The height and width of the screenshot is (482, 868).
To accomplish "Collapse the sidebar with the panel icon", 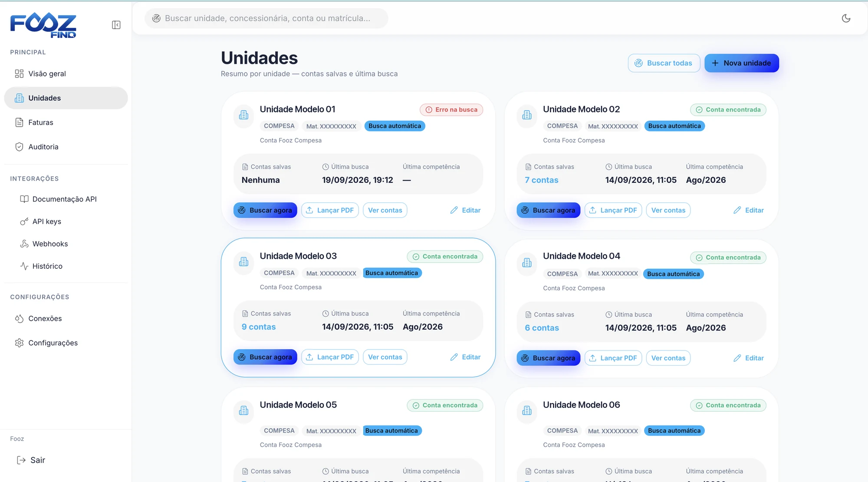I will (x=116, y=25).
